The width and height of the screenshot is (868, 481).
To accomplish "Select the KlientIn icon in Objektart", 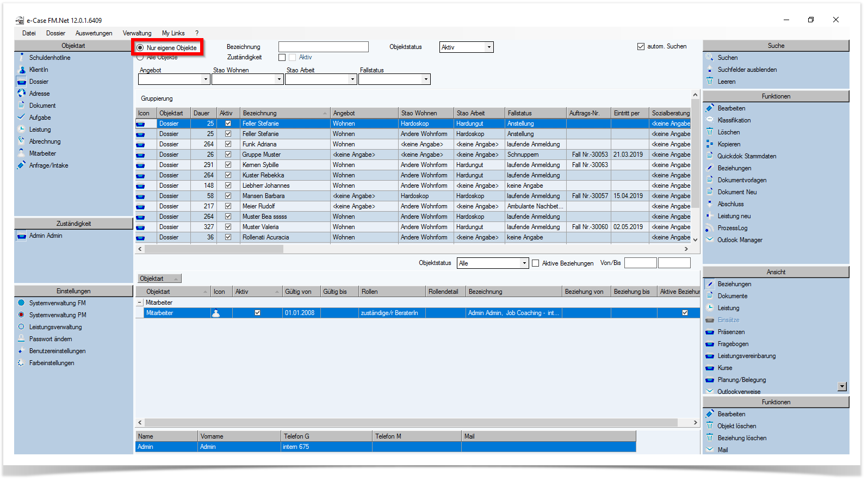I will tap(22, 70).
